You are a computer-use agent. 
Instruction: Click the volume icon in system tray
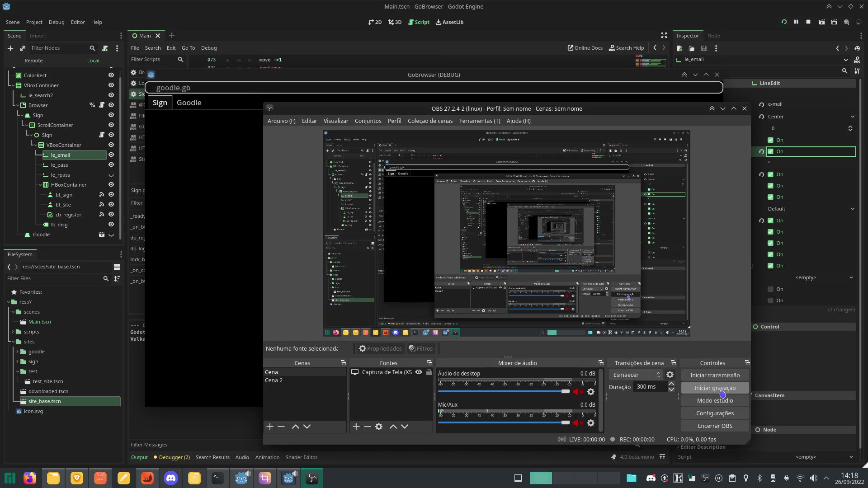pos(814,478)
